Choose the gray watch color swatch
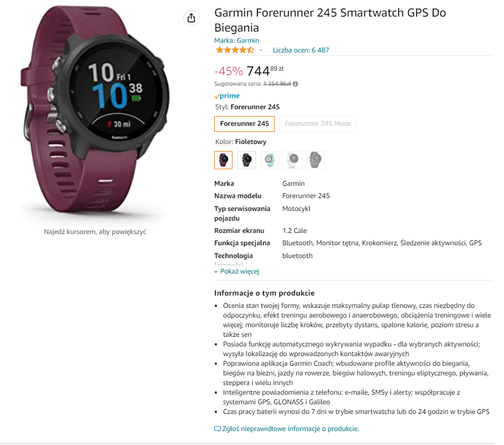The height and width of the screenshot is (445, 504). (315, 160)
